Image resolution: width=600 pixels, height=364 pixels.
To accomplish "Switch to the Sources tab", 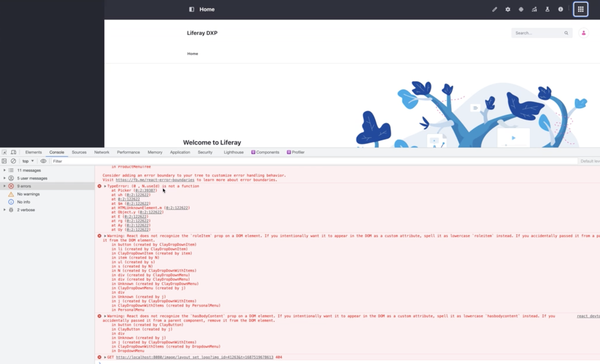I will point(79,152).
